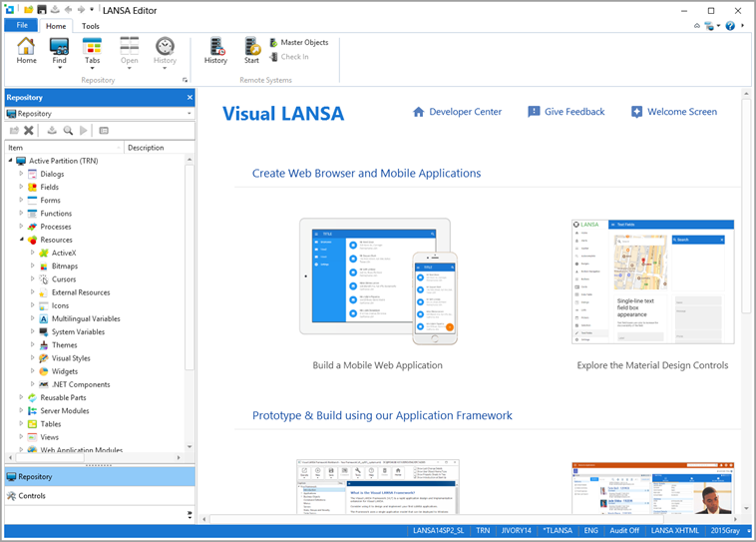
Task: Open Master Objects
Action: coord(299,43)
